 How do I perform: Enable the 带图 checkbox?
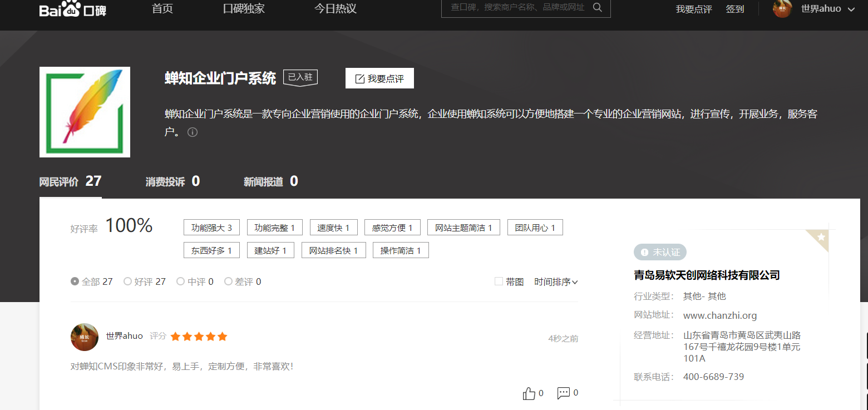(499, 281)
